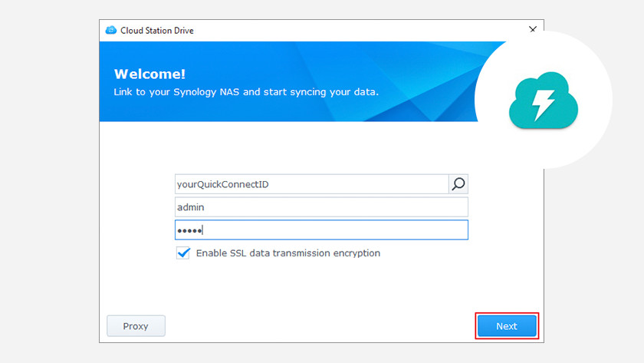This screenshot has height=363, width=644.
Task: Click the 'Link to your Synology NAS' subtitle
Action: point(246,91)
